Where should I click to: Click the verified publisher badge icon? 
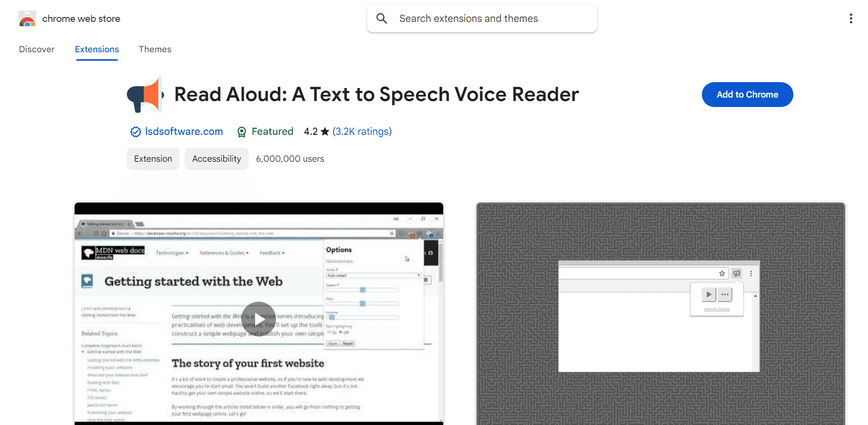[135, 132]
